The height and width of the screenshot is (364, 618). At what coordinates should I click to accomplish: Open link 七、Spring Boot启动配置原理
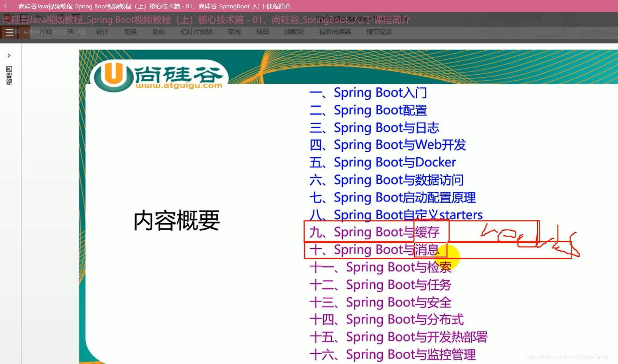pyautogui.click(x=393, y=197)
